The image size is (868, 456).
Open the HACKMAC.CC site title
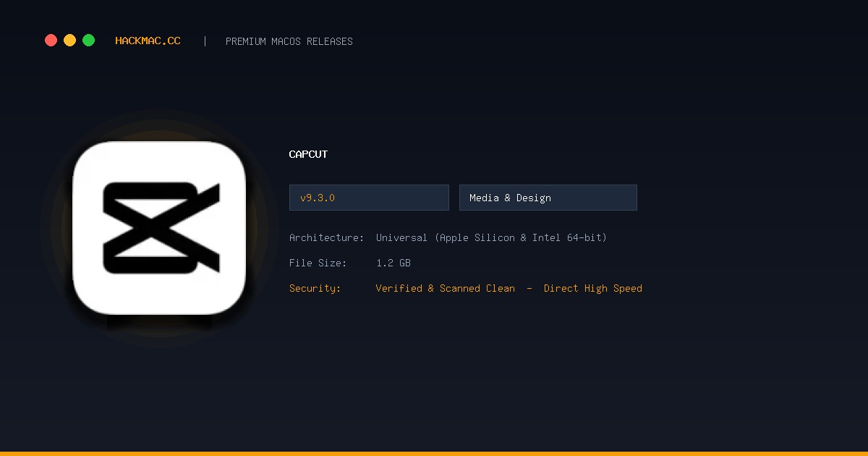click(148, 41)
